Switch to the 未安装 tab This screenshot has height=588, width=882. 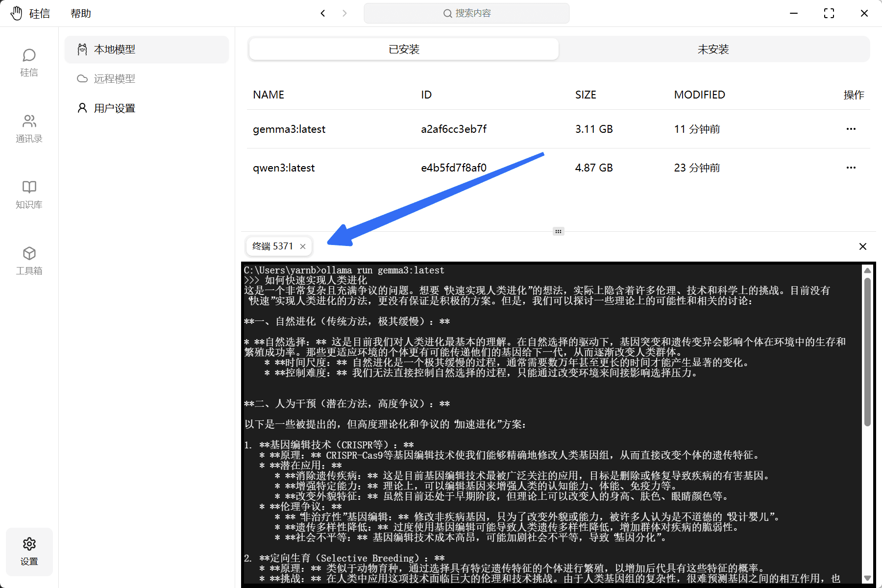point(713,49)
